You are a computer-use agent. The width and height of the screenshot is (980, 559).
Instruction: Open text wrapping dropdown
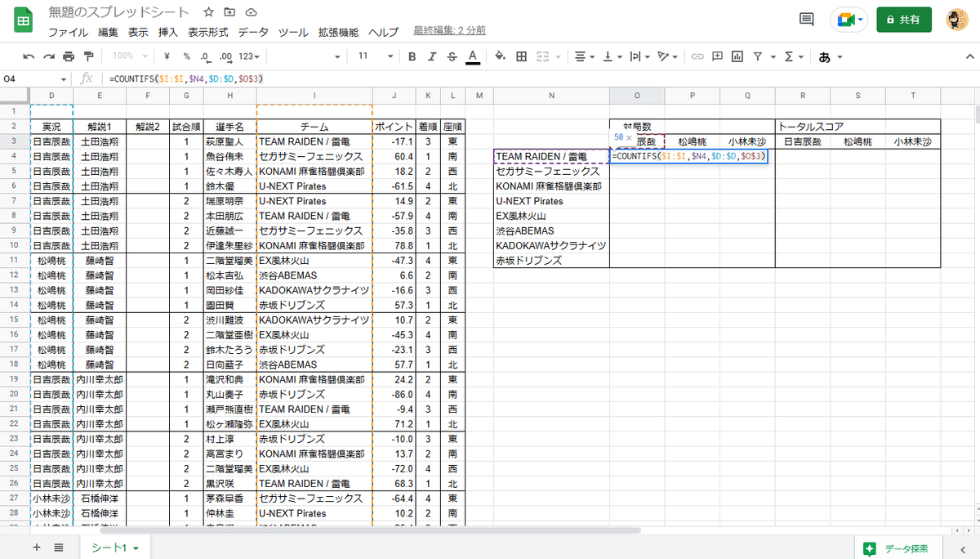[x=639, y=56]
